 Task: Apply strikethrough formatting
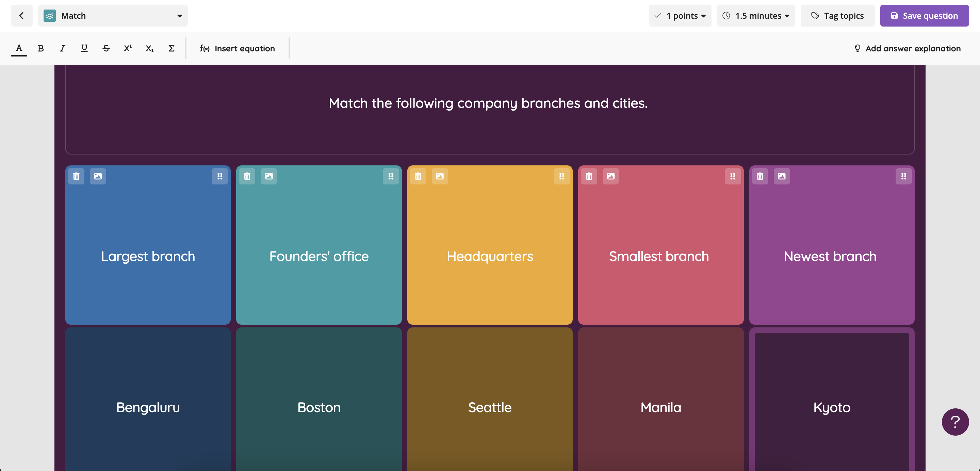(106, 48)
